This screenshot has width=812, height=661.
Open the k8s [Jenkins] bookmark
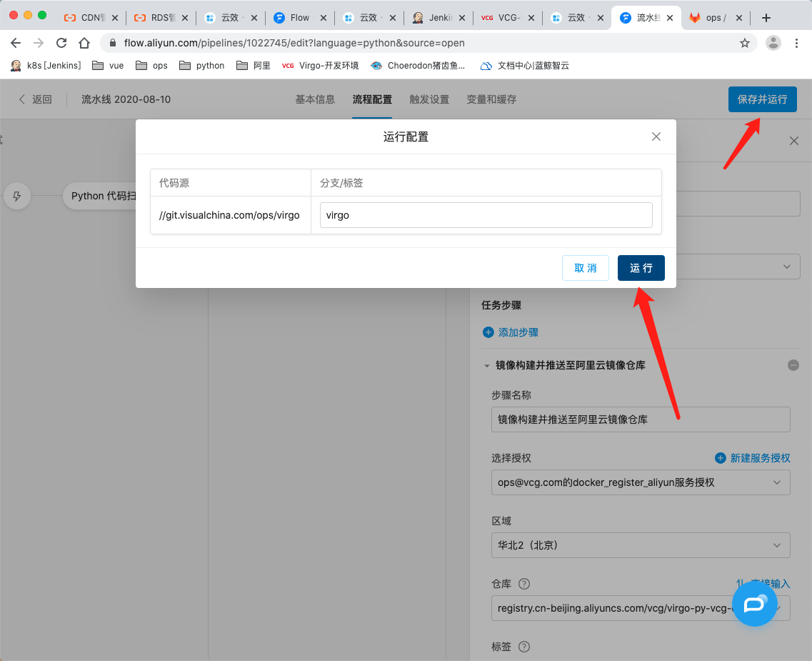point(46,65)
